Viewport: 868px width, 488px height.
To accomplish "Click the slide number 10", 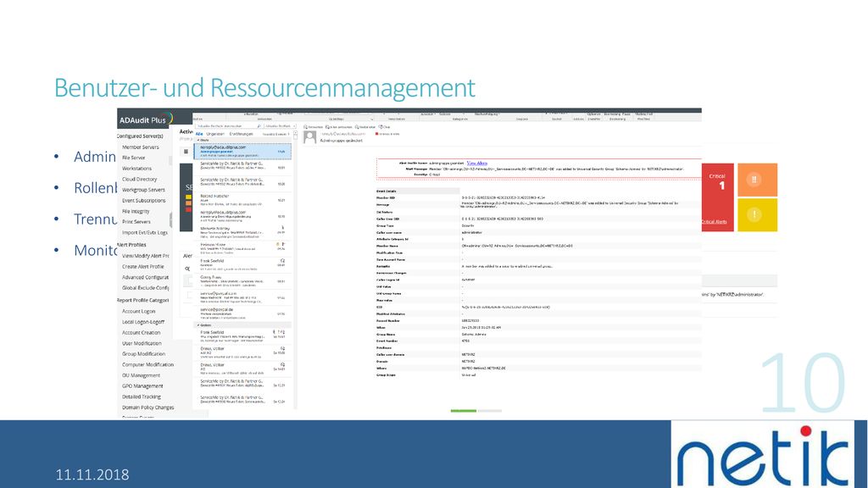I will pyautogui.click(x=804, y=384).
